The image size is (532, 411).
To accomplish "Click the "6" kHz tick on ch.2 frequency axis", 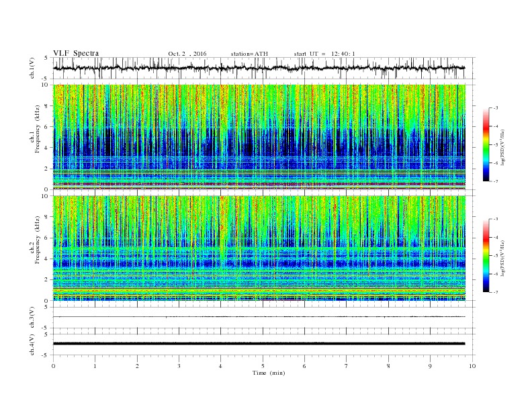I will coord(47,238).
